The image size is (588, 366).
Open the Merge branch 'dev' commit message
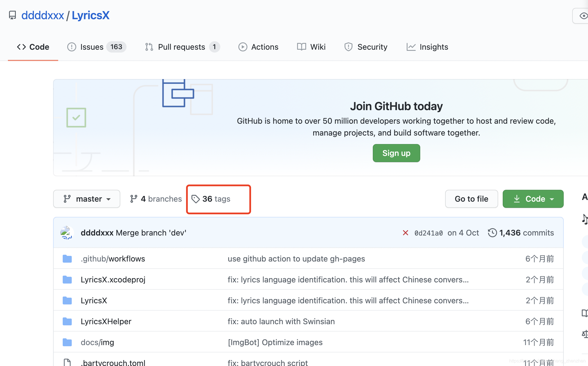151,233
